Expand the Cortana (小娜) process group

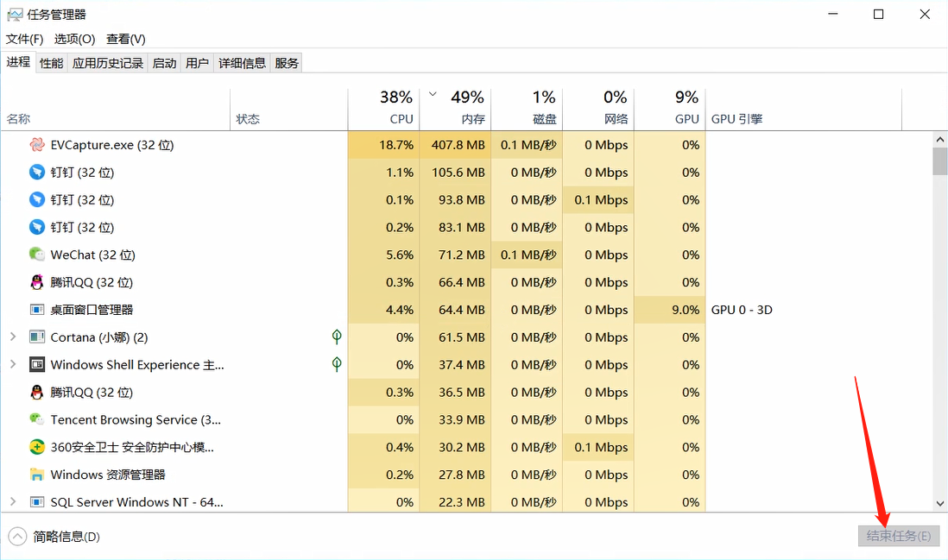[14, 337]
